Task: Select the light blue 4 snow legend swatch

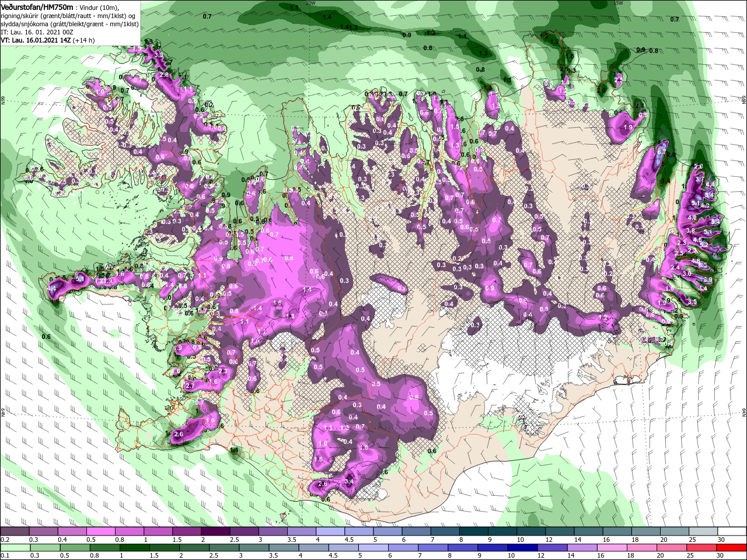Action: 330,531
